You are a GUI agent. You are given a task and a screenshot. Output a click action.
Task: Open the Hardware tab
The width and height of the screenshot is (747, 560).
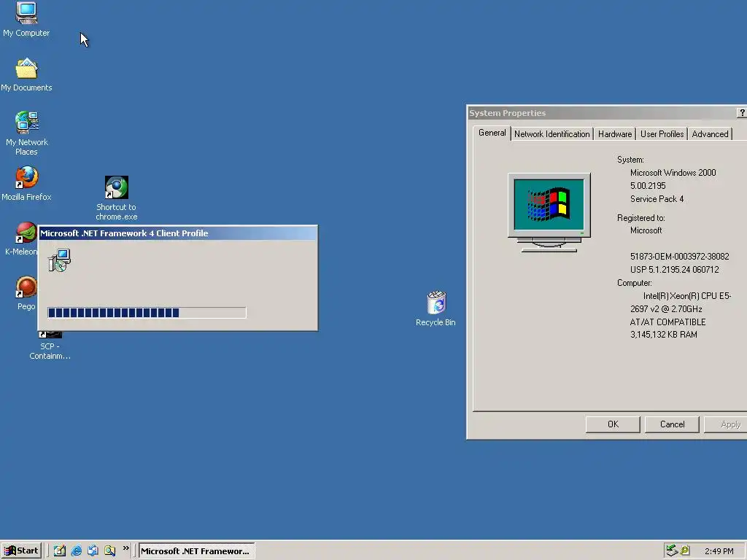(614, 134)
